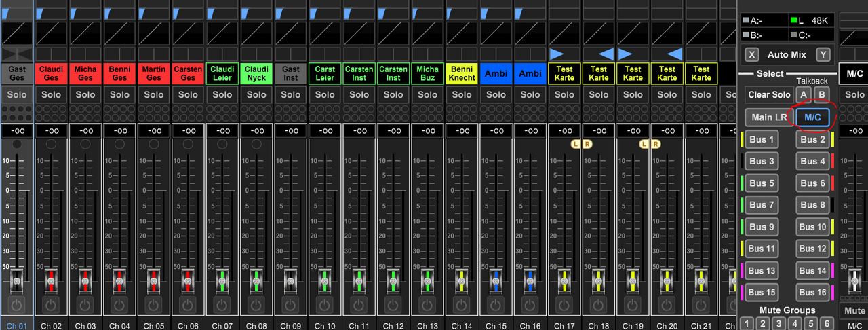Click the pan arrow indicator on Ch 18

(x=606, y=54)
